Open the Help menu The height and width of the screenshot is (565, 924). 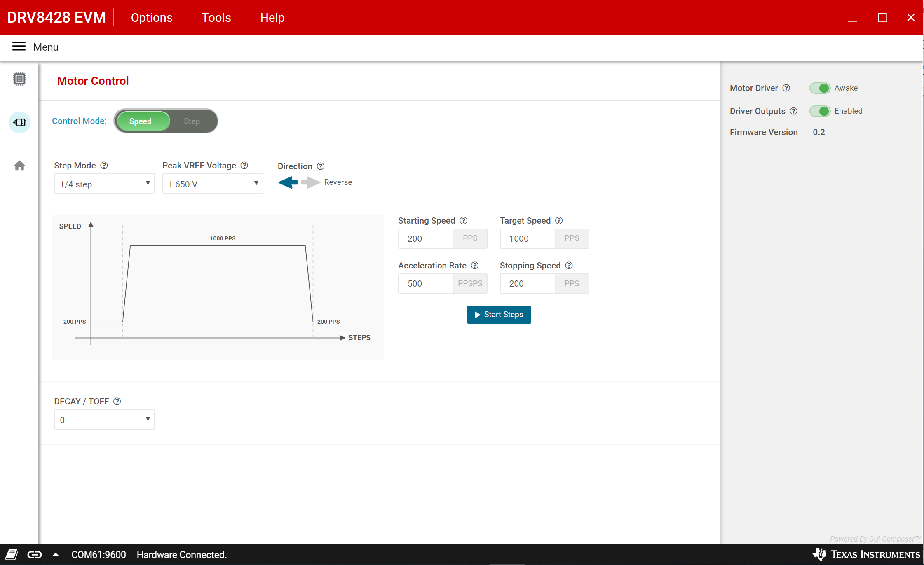272,17
